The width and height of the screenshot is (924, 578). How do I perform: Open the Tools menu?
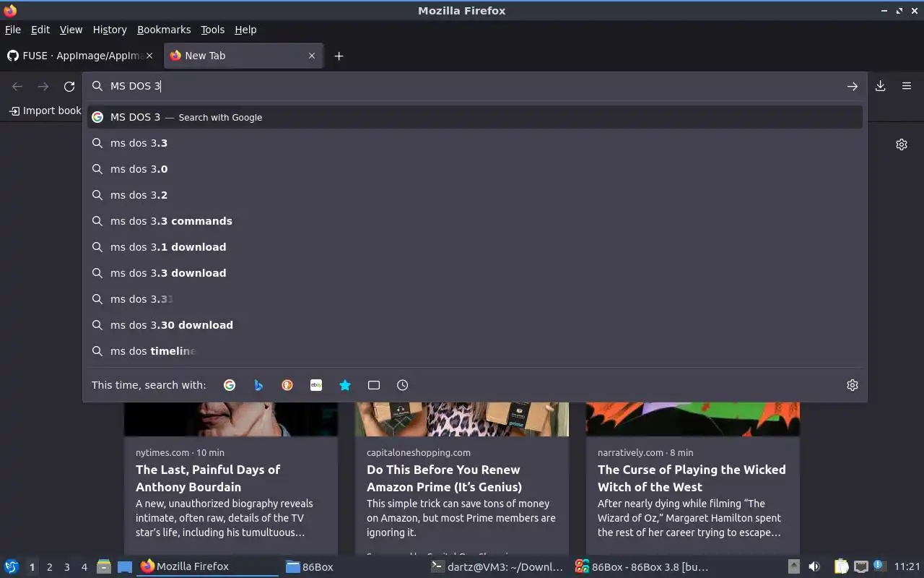click(x=213, y=30)
